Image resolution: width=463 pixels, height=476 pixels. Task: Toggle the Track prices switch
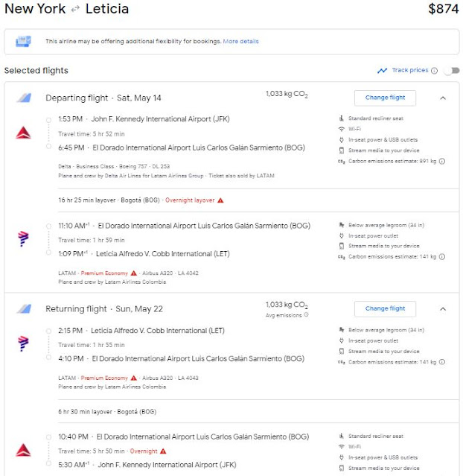coord(452,71)
